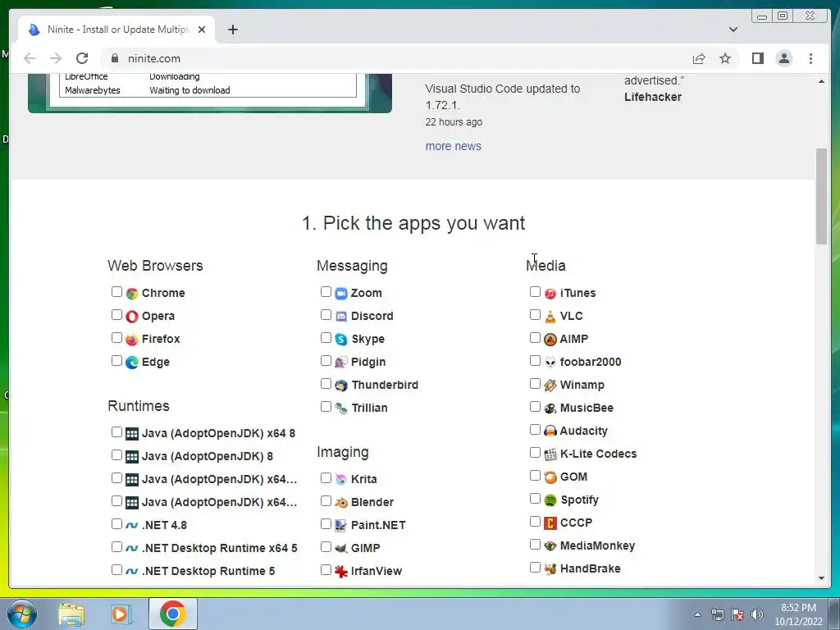Launch Windows Media Player from taskbar
840x630 pixels.
click(x=121, y=614)
